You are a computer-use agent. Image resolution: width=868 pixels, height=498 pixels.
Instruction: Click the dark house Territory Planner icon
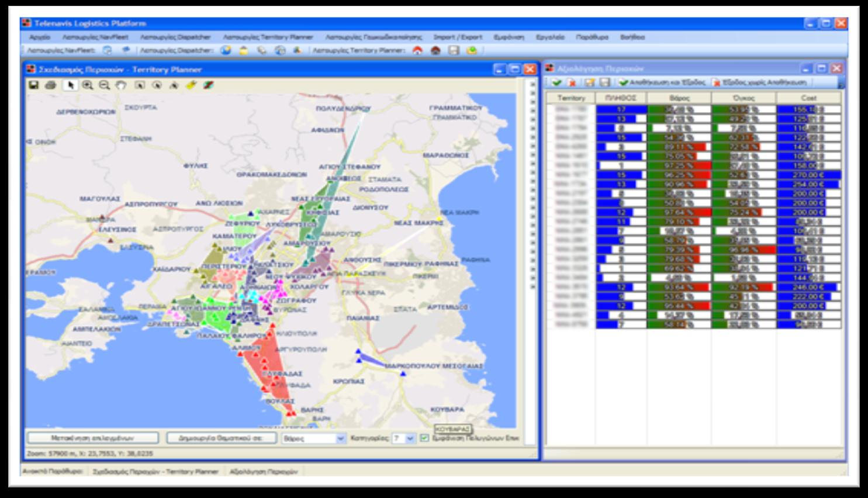click(x=435, y=51)
